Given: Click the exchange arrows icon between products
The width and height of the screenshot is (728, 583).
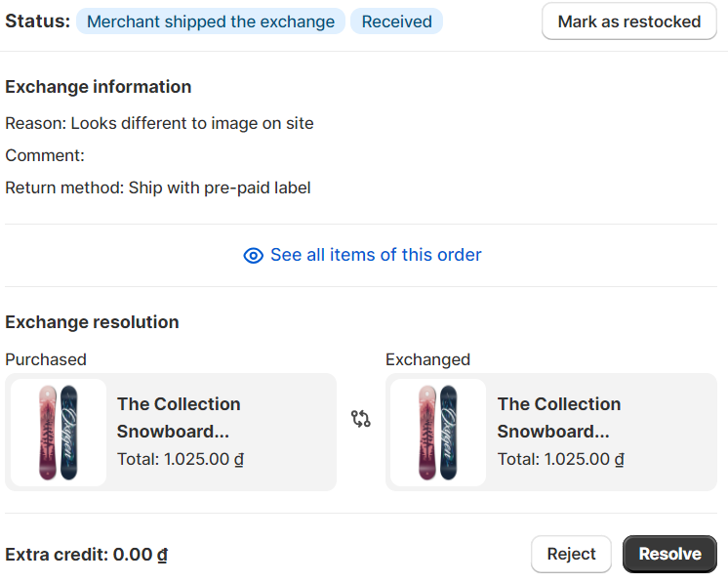Looking at the screenshot, I should tap(361, 419).
